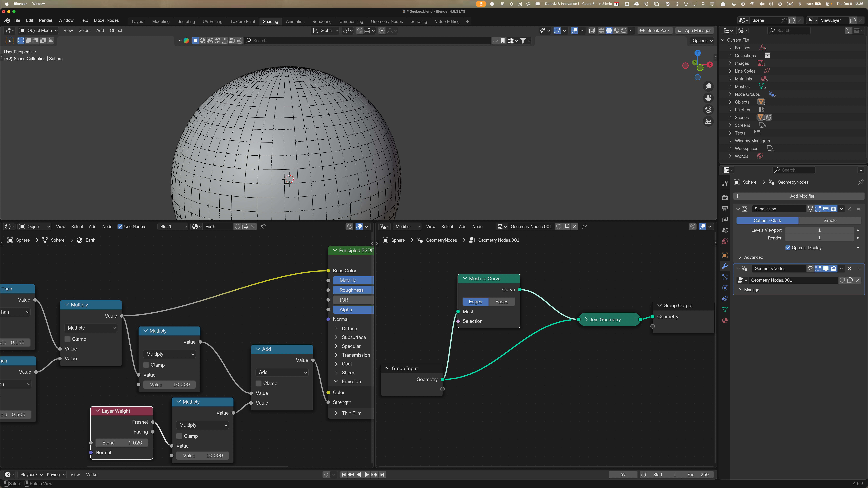
Task: Select rendered viewport shading
Action: tap(624, 31)
